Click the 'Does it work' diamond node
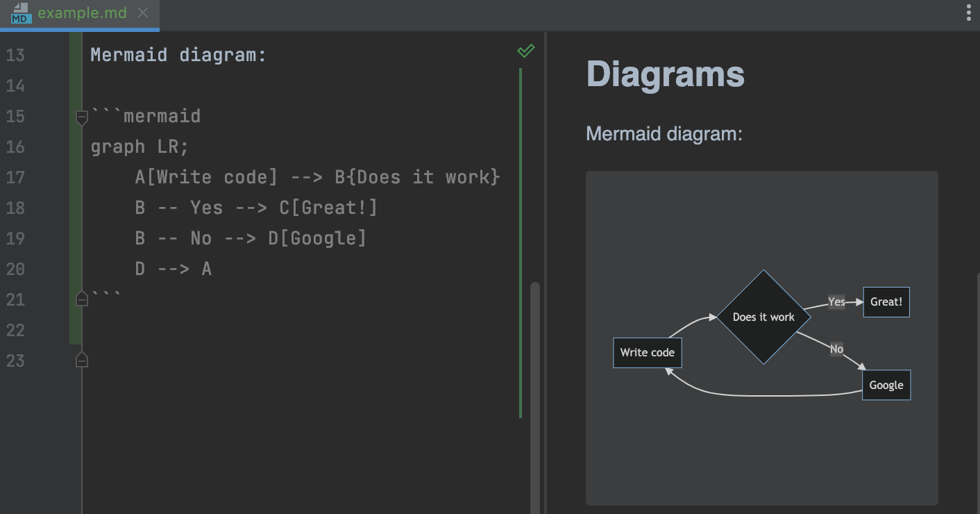Viewport: 980px width, 514px height. [x=763, y=317]
